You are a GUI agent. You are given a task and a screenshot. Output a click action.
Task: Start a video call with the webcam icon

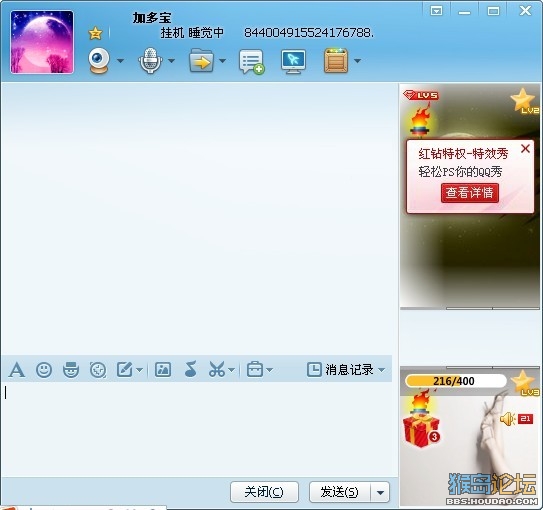99,61
